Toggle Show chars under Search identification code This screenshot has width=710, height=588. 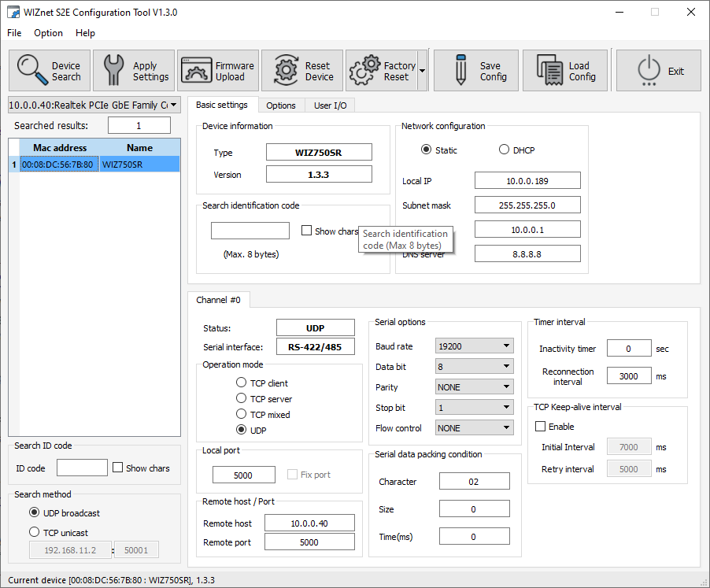coord(306,231)
